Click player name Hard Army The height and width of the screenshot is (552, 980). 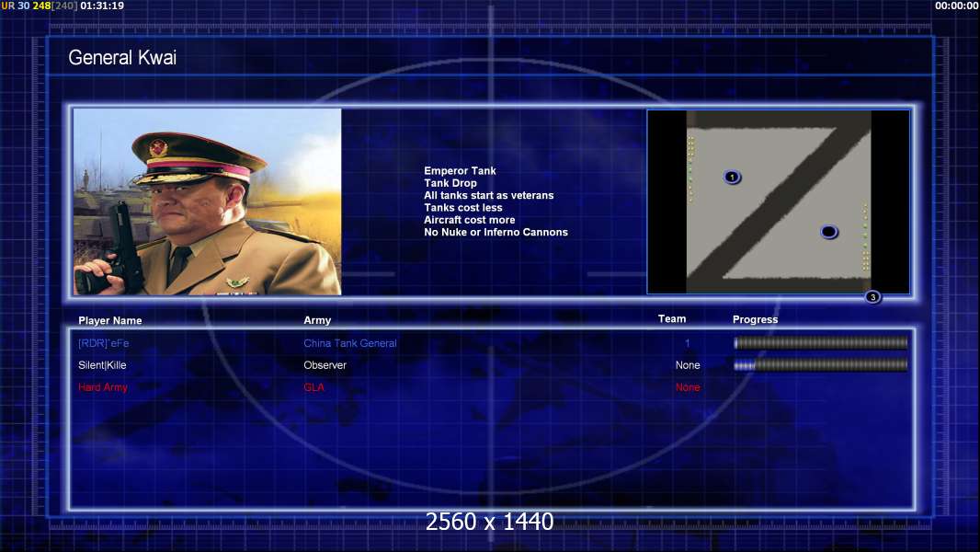point(103,387)
